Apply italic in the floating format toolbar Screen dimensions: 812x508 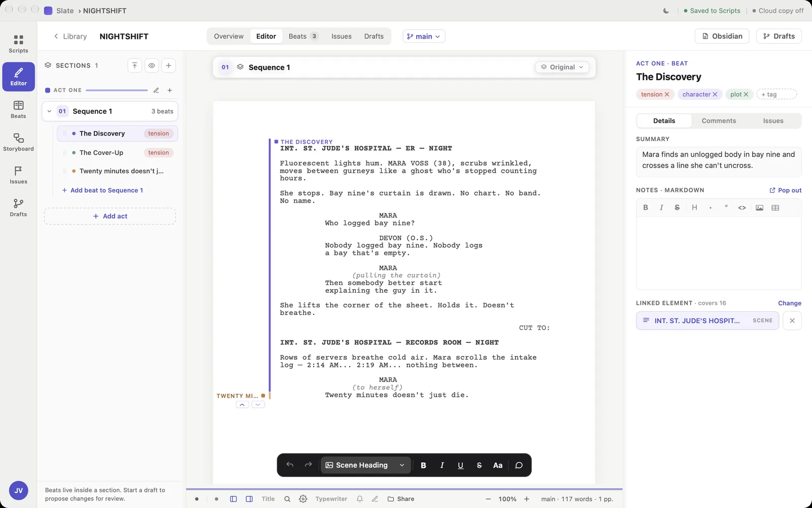point(442,465)
